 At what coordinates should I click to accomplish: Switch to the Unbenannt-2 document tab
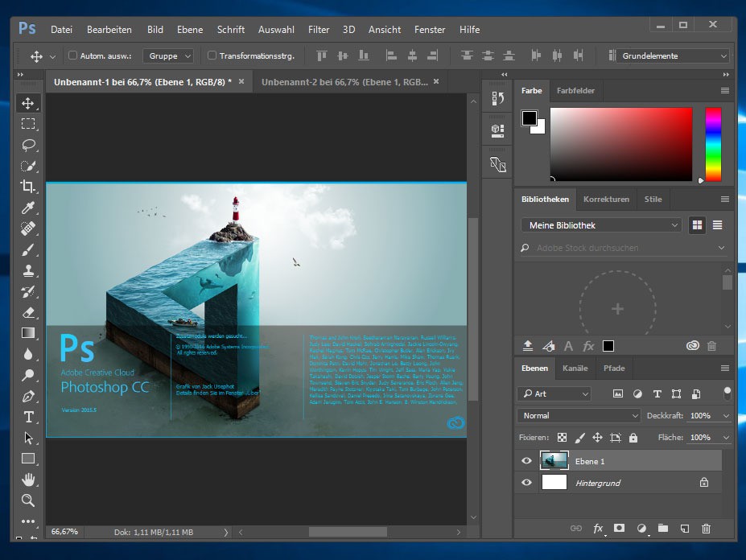click(344, 82)
